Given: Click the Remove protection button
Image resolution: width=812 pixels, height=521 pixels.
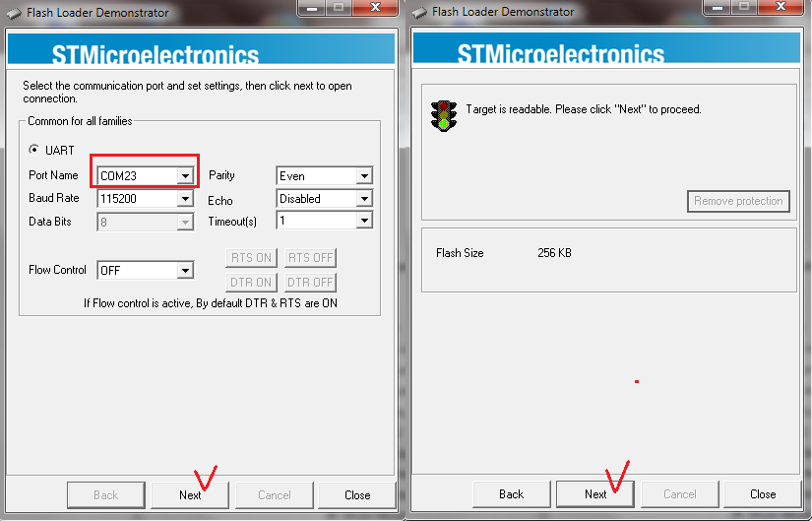Looking at the screenshot, I should pos(738,201).
